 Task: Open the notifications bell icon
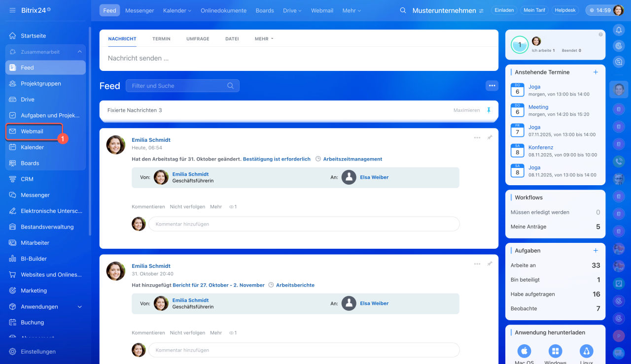click(x=619, y=30)
